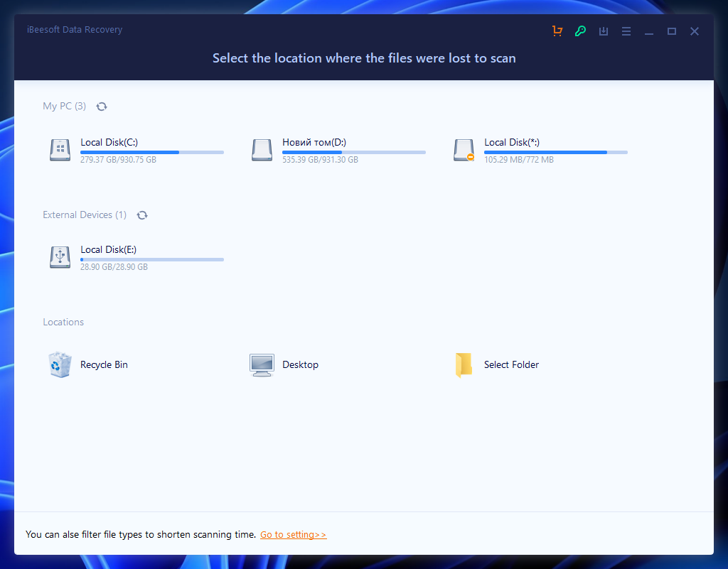
Task: Choose Desktop as scan location
Action: (x=300, y=364)
